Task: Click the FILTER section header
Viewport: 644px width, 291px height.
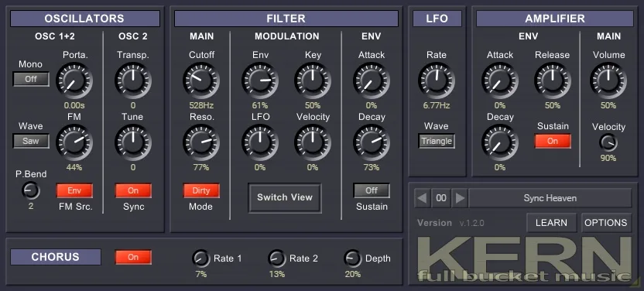Action: 286,19
